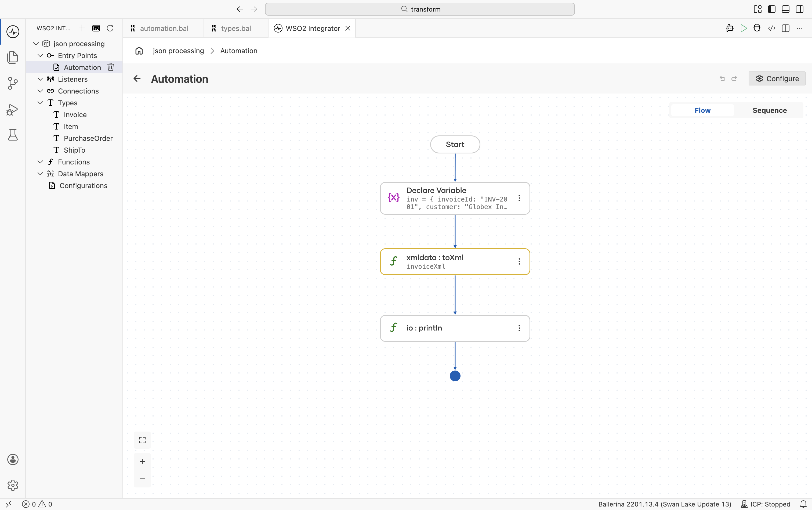This screenshot has height=510, width=812.
Task: Click the Debug bug icon in the editor toolbar
Action: coord(757,28)
